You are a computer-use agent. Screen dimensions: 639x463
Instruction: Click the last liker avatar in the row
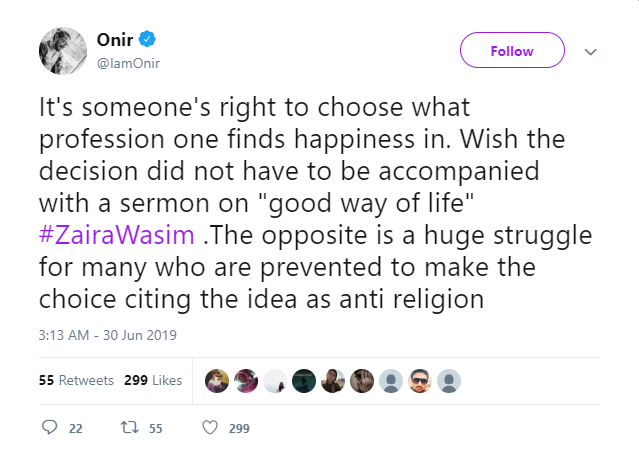[450, 380]
